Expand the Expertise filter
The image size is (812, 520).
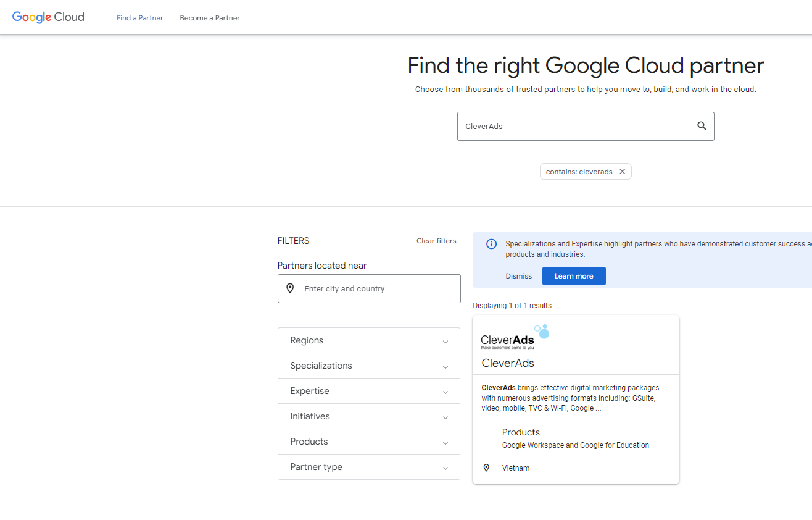(x=369, y=391)
